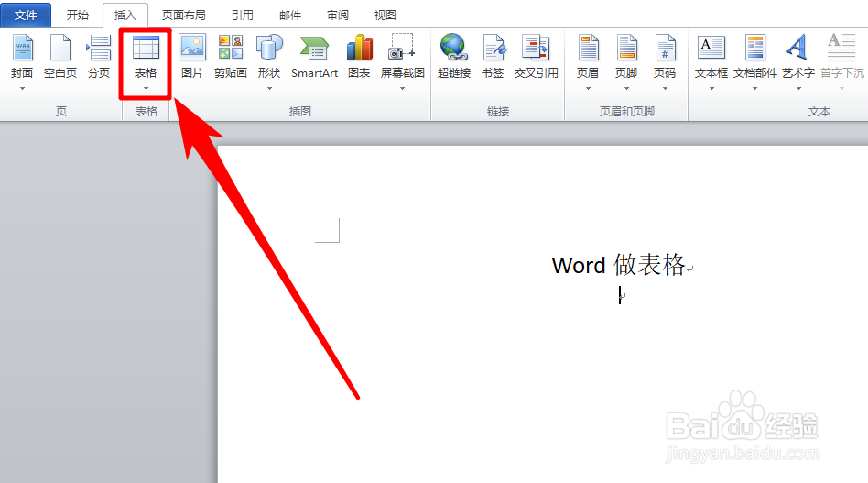Expand the 艺术字 dropdown arrow
Viewport: 868px width, 483px height.
tap(798, 89)
